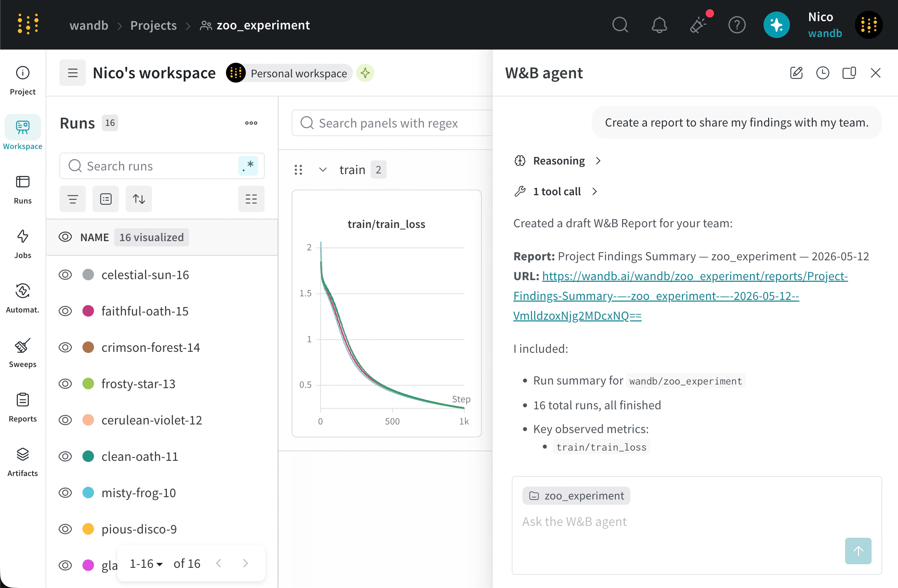The height and width of the screenshot is (588, 898).
Task: Toggle the workspace sidebar hamburger button
Action: point(72,73)
